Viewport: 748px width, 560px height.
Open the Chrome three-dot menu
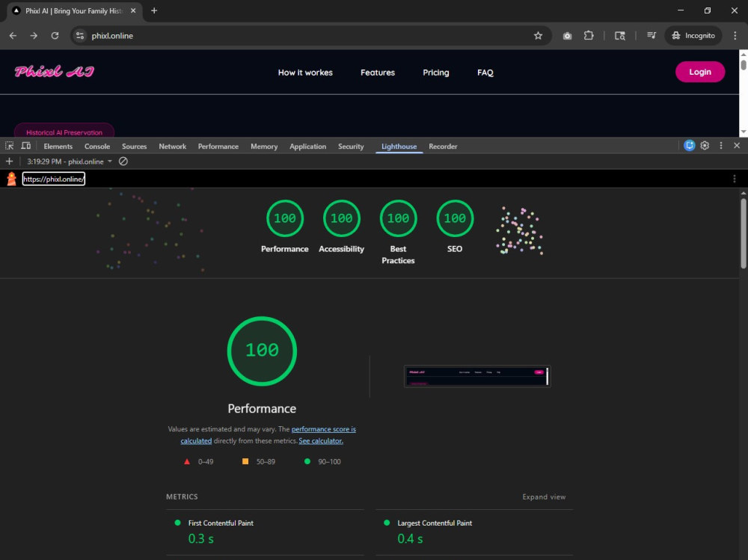point(735,36)
